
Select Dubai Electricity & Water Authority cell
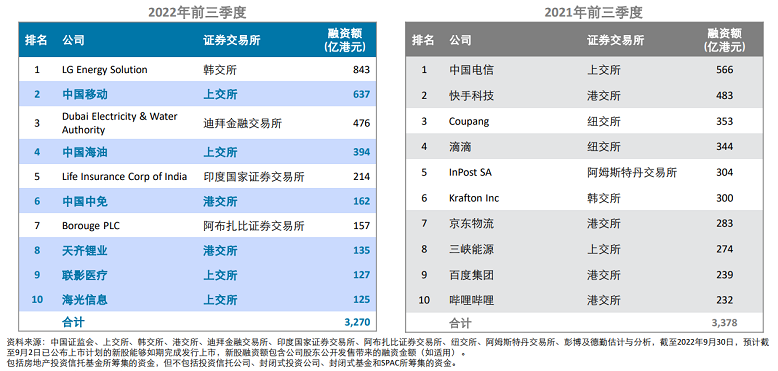120,123
